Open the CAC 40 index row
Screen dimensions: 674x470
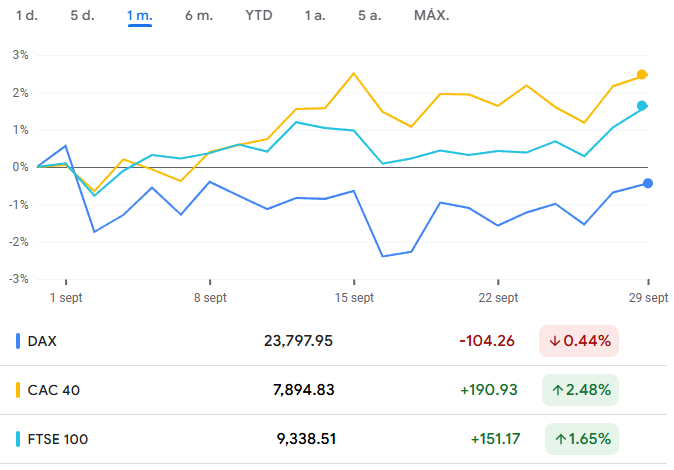[x=334, y=390]
